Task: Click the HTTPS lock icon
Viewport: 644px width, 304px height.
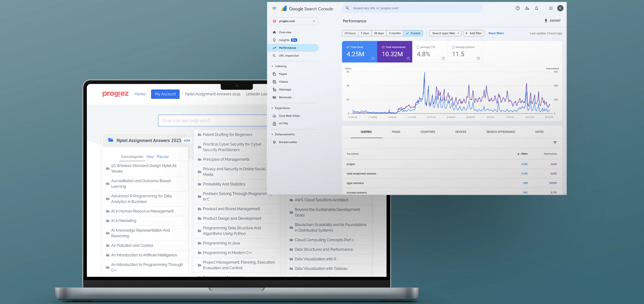Action: tap(274, 123)
